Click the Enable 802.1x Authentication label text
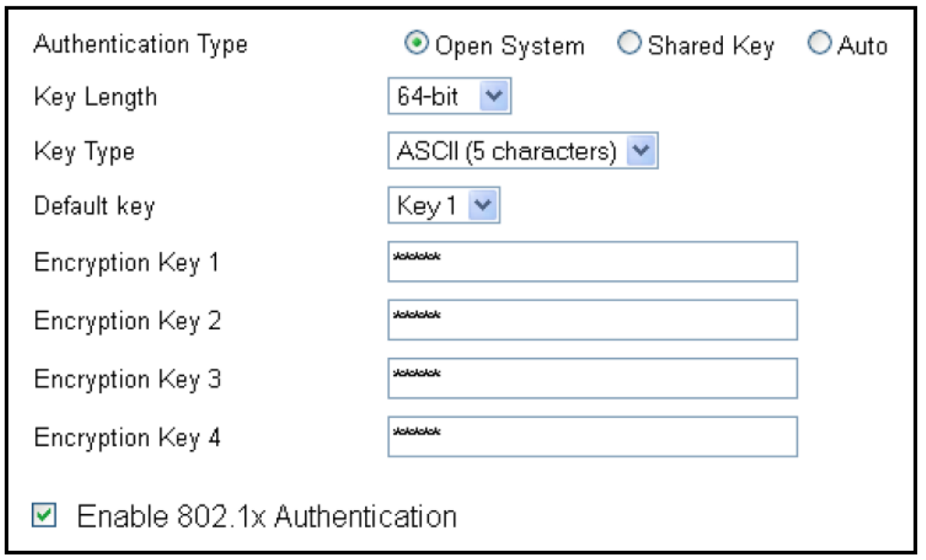The width and height of the screenshot is (926, 560). pyautogui.click(x=266, y=516)
